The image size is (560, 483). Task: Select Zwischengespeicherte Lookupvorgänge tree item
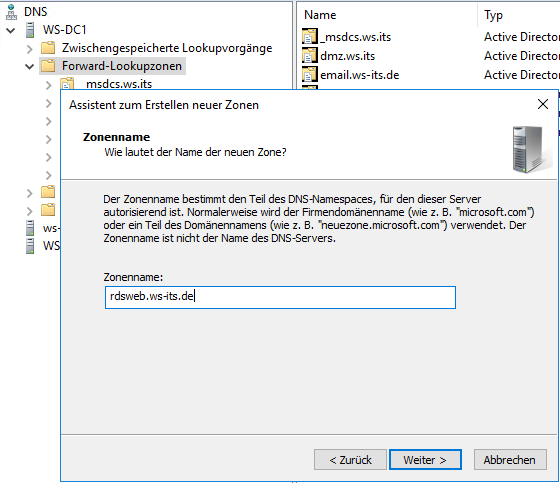pyautogui.click(x=167, y=48)
